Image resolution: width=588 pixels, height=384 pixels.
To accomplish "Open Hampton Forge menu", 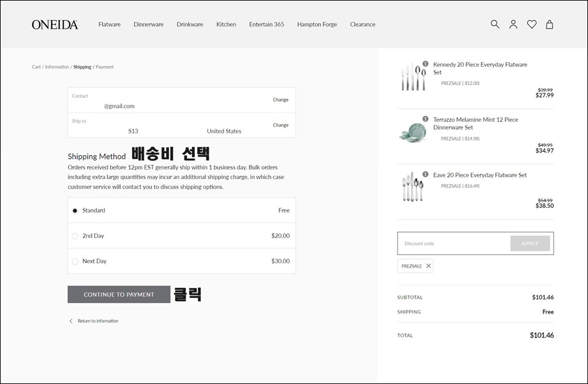I will coord(317,24).
